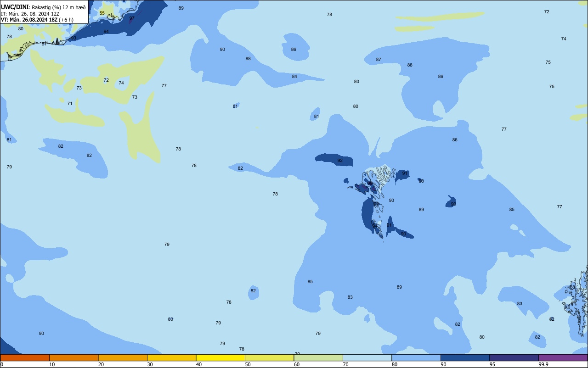
Task: Click the humidity value '99' over the islands
Action: (370, 183)
